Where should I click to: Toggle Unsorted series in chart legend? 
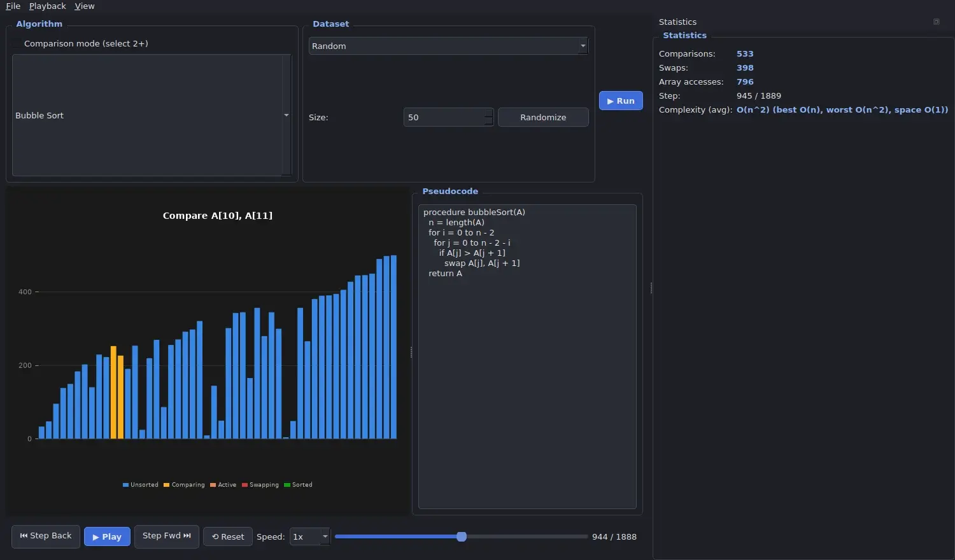141,485
